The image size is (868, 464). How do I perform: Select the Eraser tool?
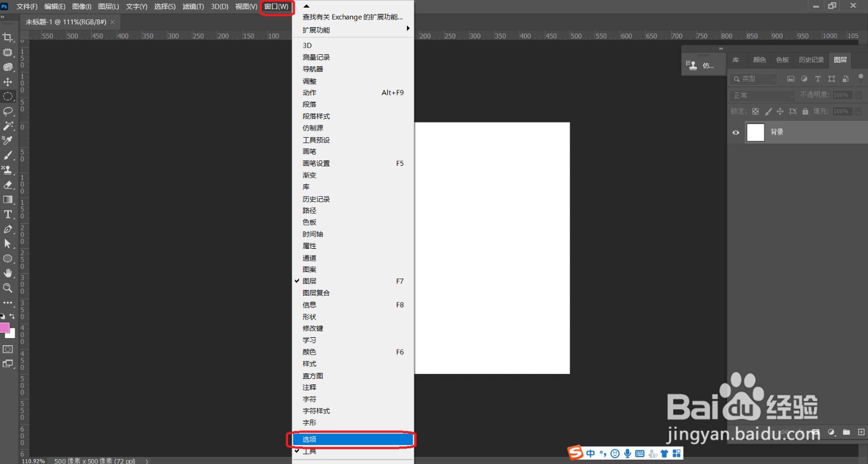[8, 185]
